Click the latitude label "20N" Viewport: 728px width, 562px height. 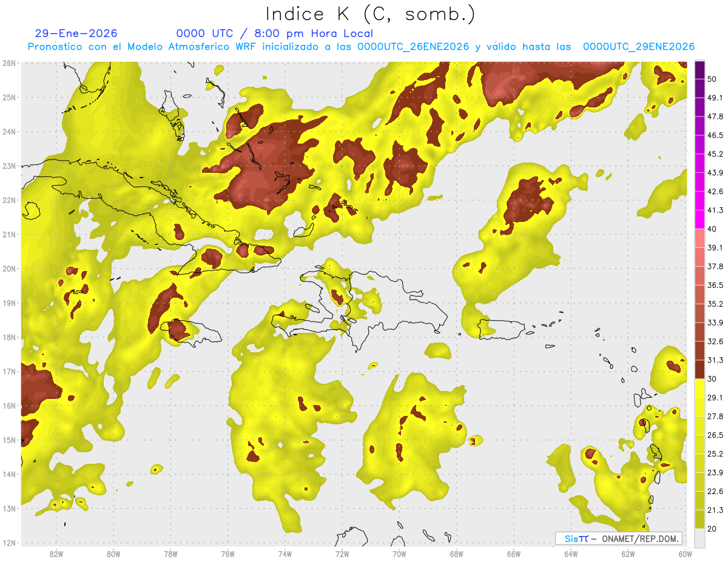pyautogui.click(x=8, y=269)
